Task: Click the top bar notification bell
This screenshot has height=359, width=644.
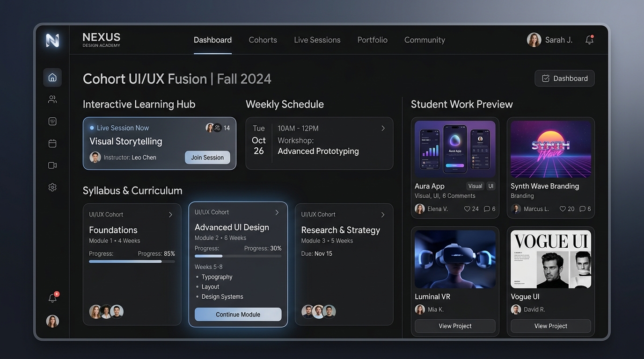Action: click(x=589, y=40)
